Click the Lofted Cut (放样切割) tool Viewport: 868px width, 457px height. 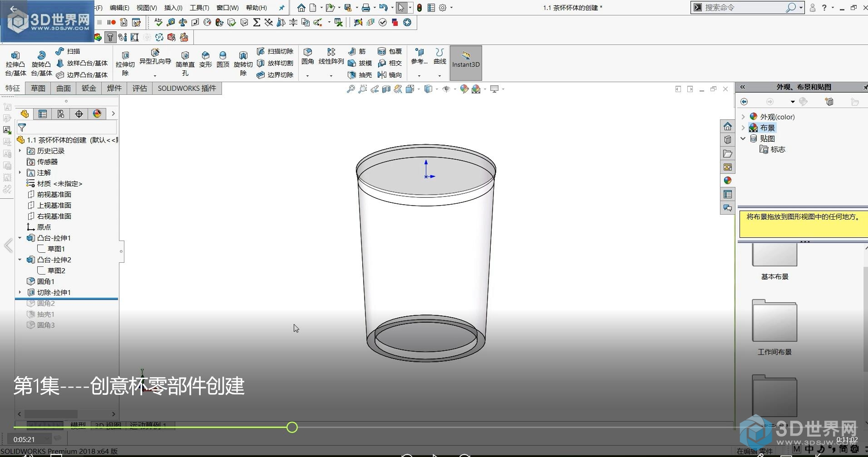tap(275, 63)
